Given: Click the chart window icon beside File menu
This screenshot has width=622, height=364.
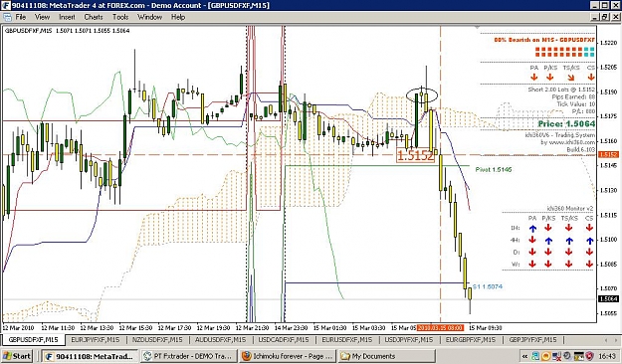Looking at the screenshot, I should point(7,17).
